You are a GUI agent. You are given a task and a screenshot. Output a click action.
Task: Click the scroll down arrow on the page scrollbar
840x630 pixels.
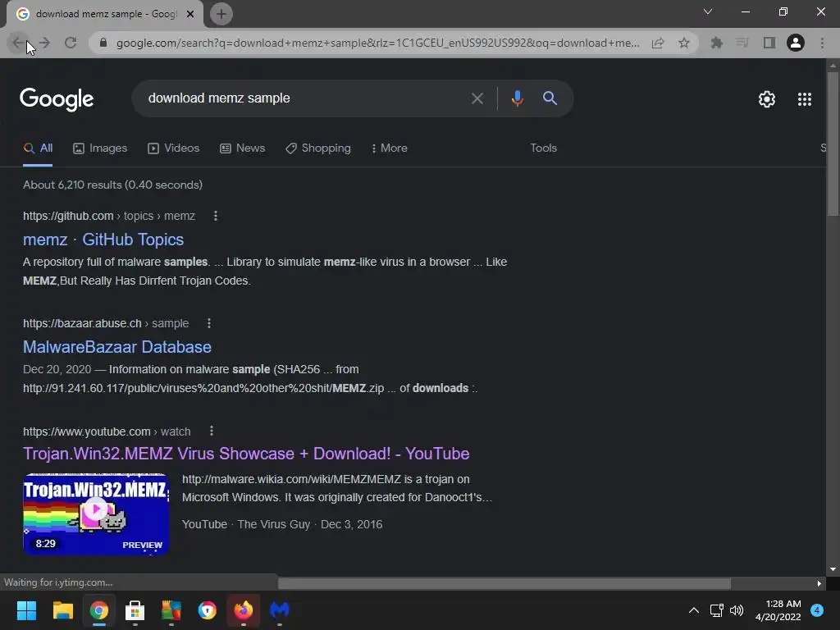833,569
